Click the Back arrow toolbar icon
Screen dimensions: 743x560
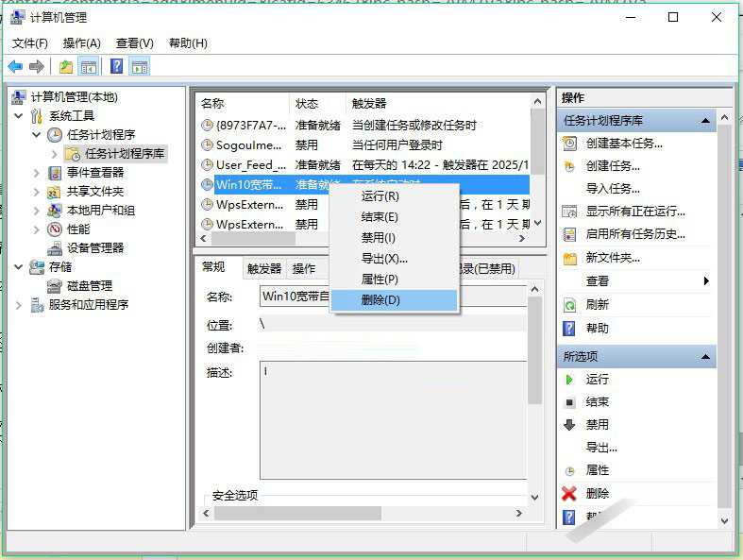coord(16,66)
